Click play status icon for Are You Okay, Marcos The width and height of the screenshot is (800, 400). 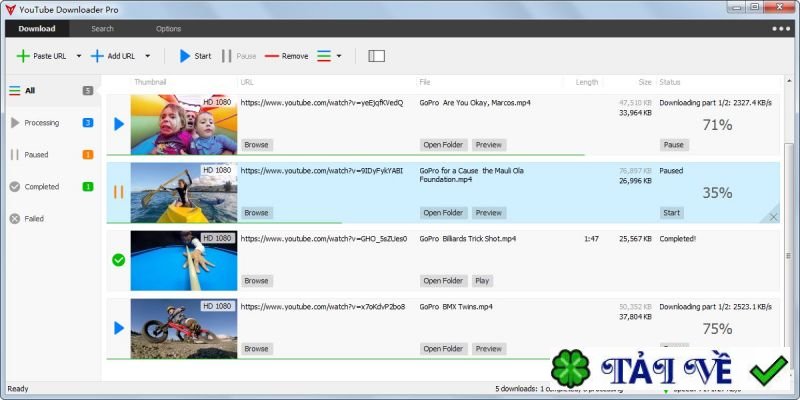[119, 124]
